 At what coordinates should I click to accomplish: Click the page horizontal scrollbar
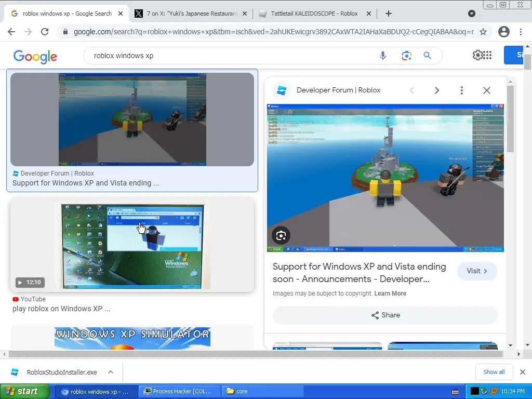(x=255, y=354)
